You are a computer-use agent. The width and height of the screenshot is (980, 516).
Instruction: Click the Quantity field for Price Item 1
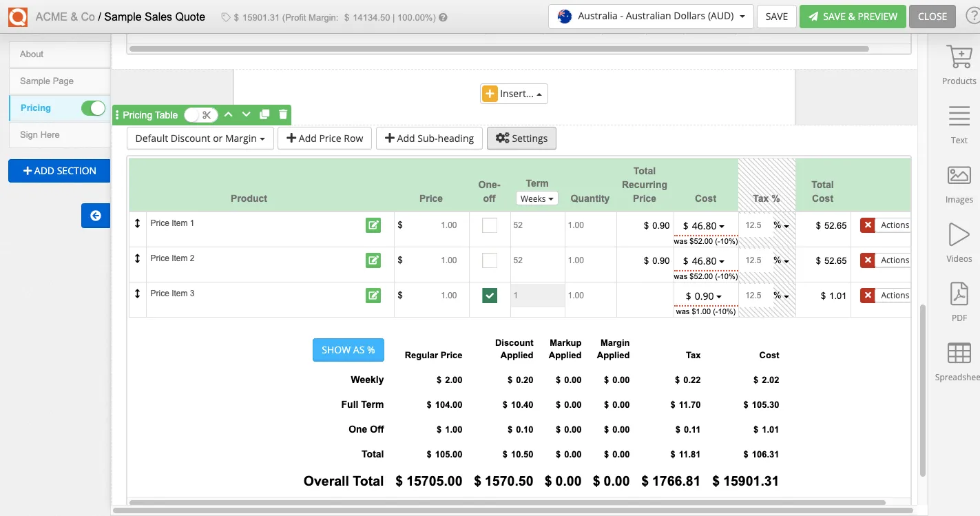click(590, 225)
